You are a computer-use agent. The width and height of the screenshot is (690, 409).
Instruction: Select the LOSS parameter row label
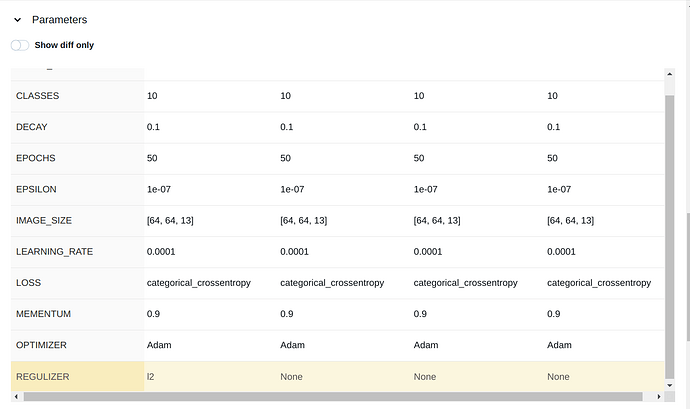pos(29,283)
